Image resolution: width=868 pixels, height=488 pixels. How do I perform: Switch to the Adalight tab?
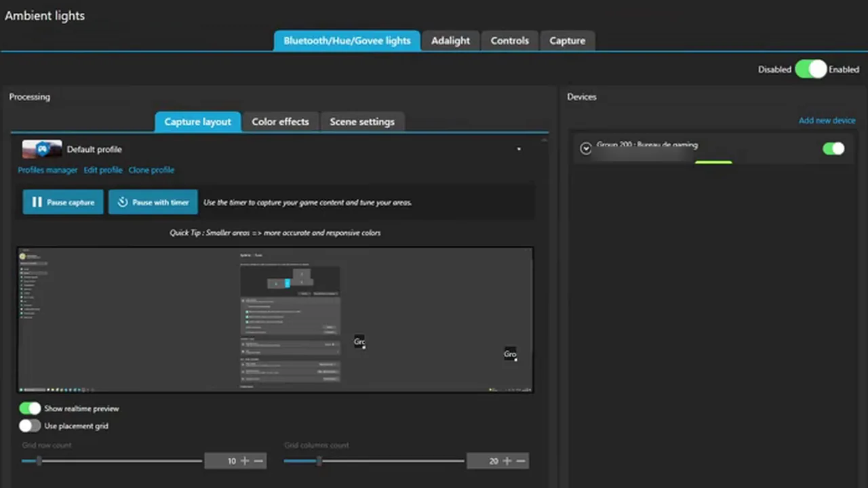(450, 41)
